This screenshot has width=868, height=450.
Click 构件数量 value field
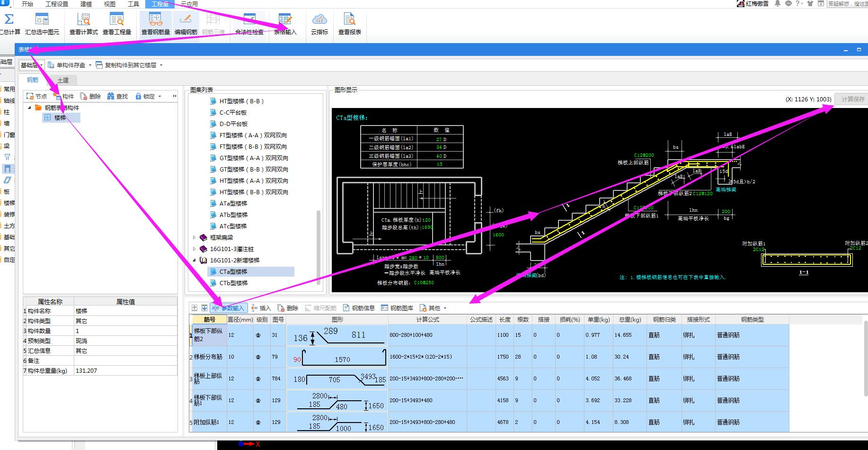pos(125,331)
